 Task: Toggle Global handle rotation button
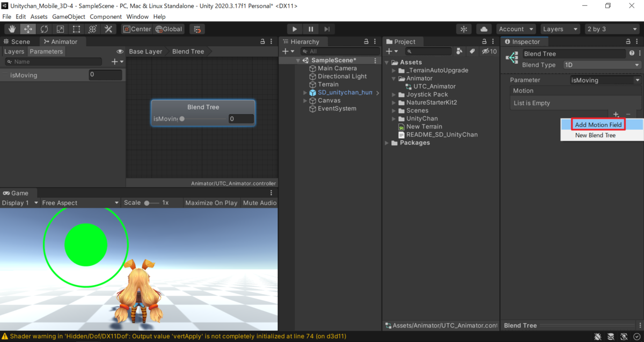[x=169, y=29]
